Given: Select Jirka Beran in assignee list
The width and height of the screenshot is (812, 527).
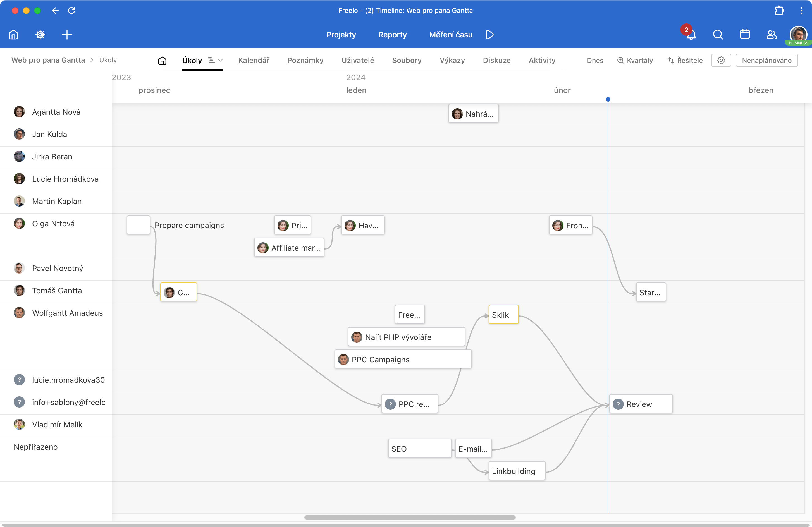Looking at the screenshot, I should [52, 157].
